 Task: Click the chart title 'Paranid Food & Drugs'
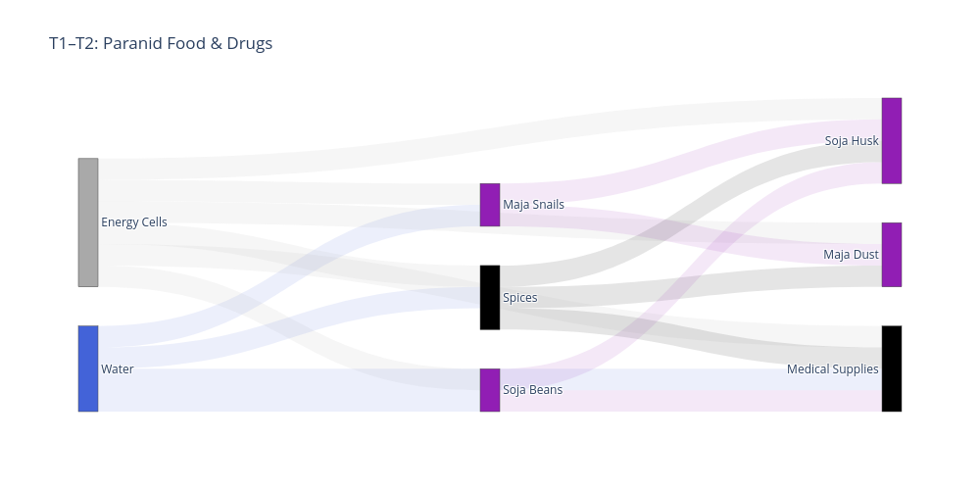coord(161,43)
